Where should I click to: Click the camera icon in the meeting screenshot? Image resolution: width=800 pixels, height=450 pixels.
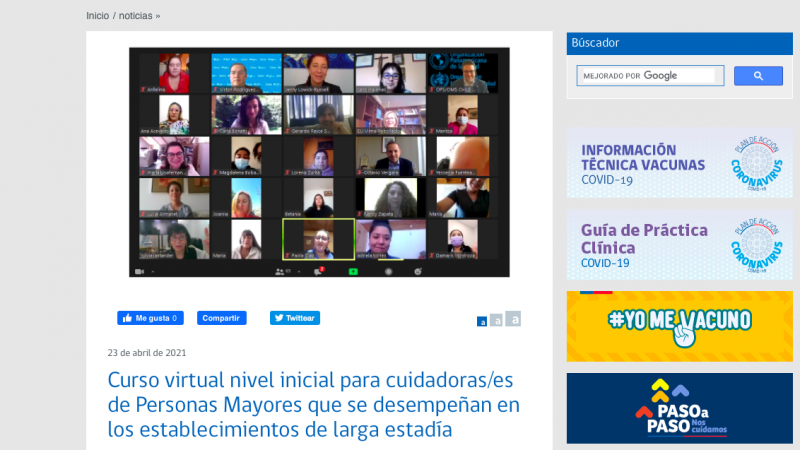click(138, 271)
